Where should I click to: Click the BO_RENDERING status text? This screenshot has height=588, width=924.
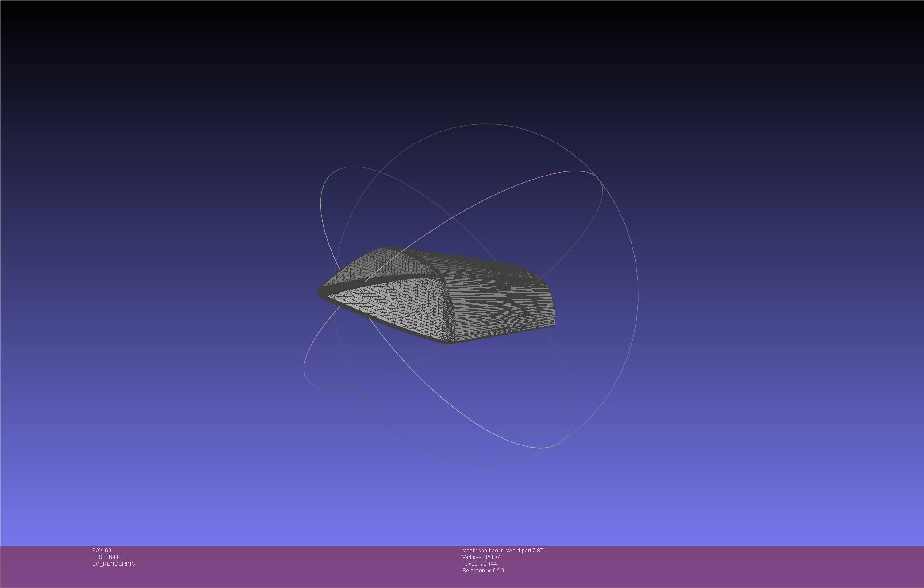(113, 564)
